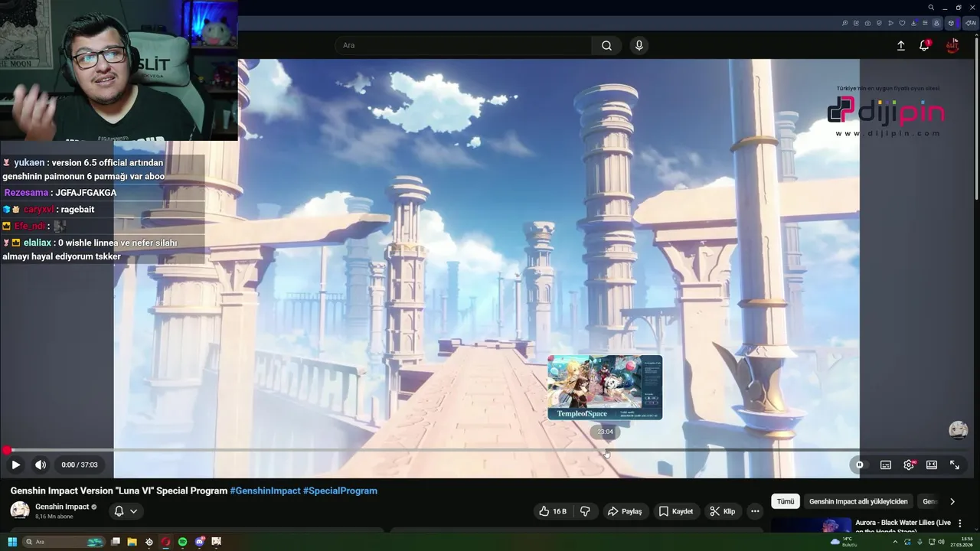Click the browser snapshot camera icon
Image resolution: width=980 pixels, height=551 pixels.
pos(867,23)
